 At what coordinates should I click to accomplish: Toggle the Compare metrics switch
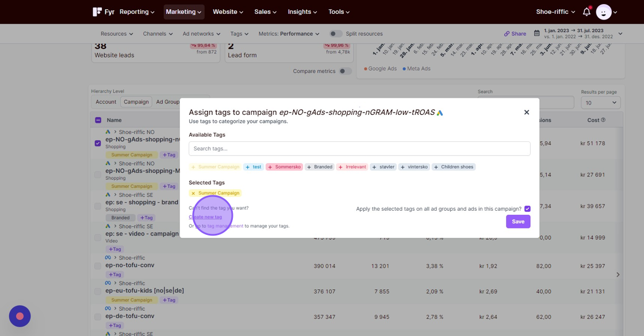346,71
